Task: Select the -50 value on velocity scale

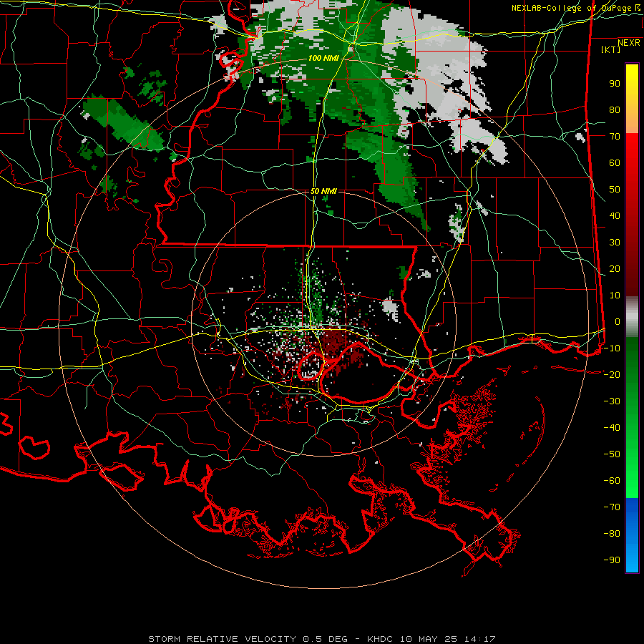Action: [x=612, y=454]
